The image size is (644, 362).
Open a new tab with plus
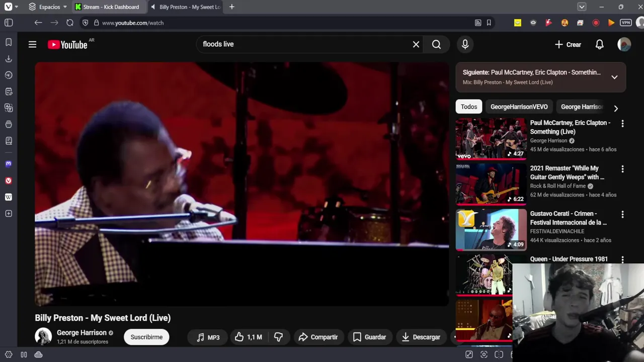[x=231, y=7]
